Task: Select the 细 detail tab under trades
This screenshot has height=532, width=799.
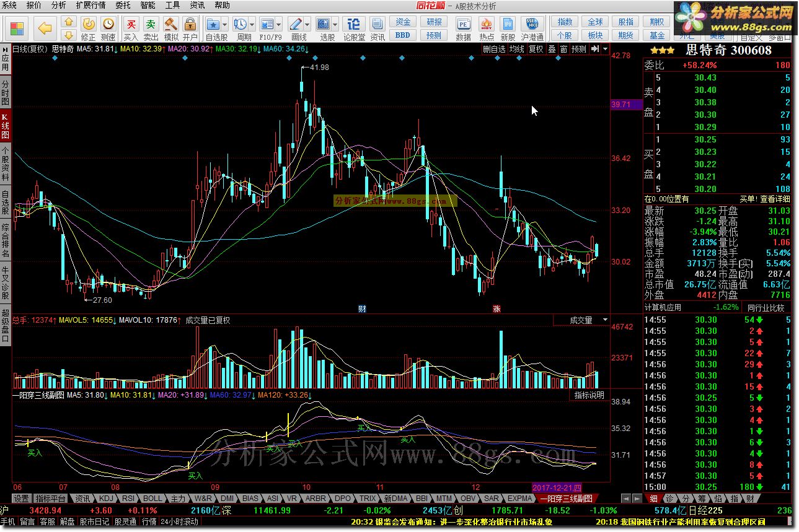Action: (x=654, y=498)
